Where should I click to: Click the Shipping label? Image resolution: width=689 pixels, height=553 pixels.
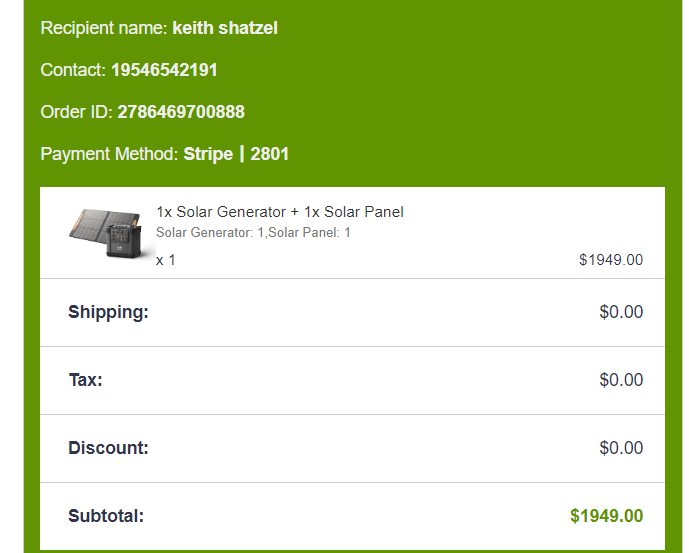click(108, 312)
